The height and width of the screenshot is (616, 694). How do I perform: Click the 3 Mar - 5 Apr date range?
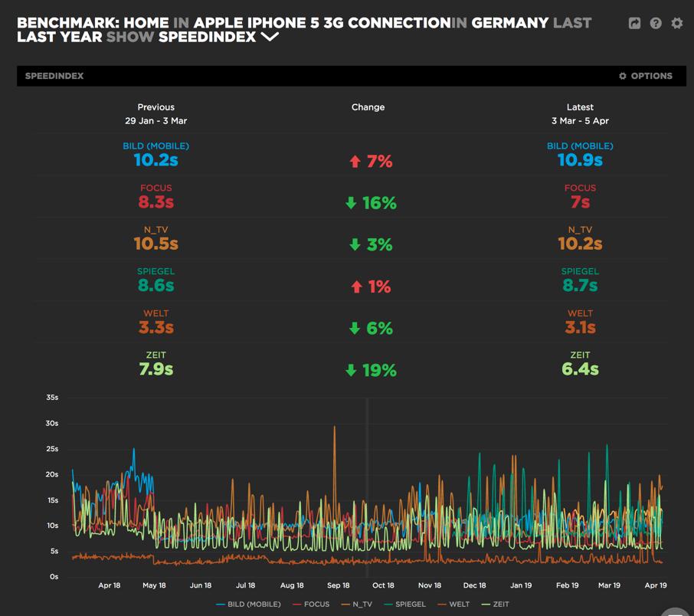(x=581, y=121)
